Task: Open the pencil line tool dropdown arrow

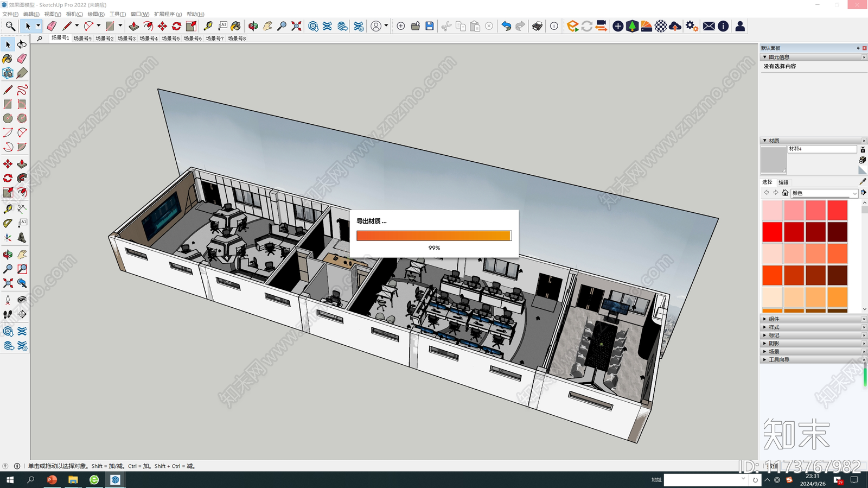Action: (x=76, y=26)
